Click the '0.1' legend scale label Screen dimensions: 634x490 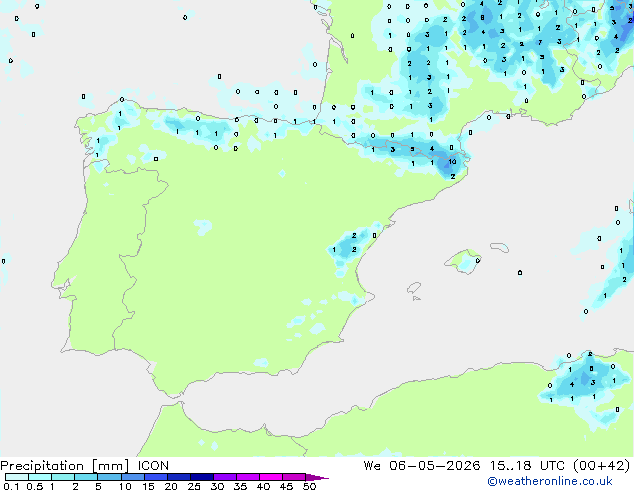[11, 486]
